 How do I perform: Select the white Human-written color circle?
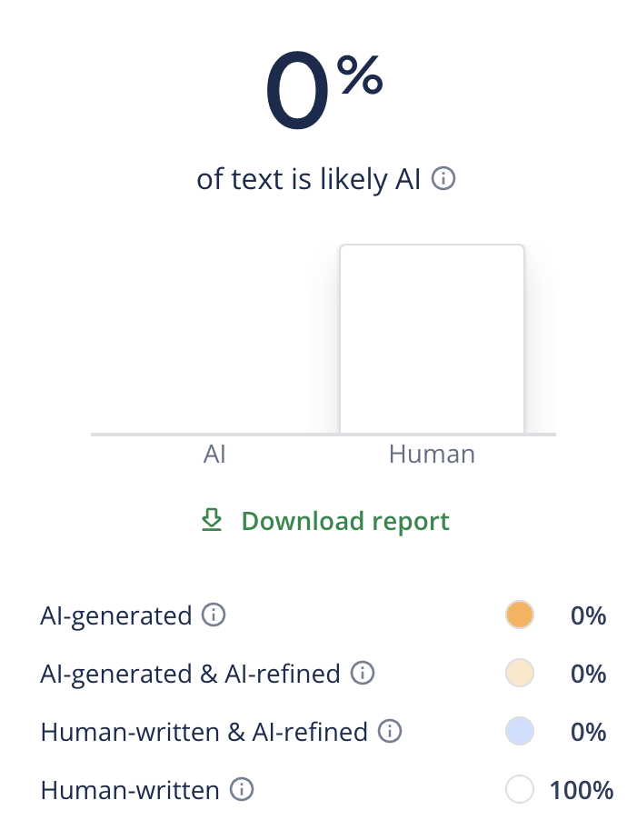(519, 790)
